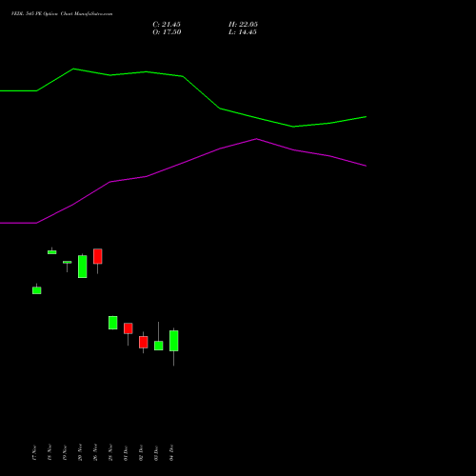Select the green candlestick above 17 Nov
This screenshot has height=476, width=476.
point(37,290)
